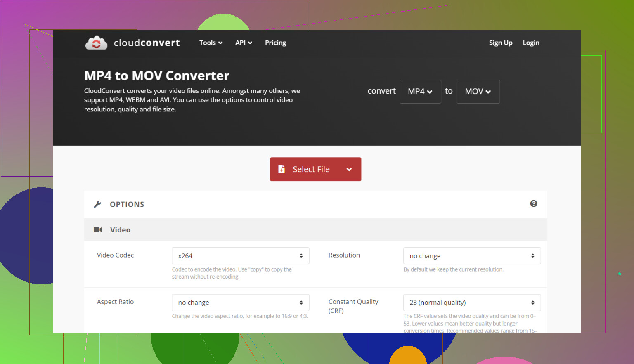Click the Video Codec label
Image resolution: width=634 pixels, height=364 pixels.
tap(115, 255)
